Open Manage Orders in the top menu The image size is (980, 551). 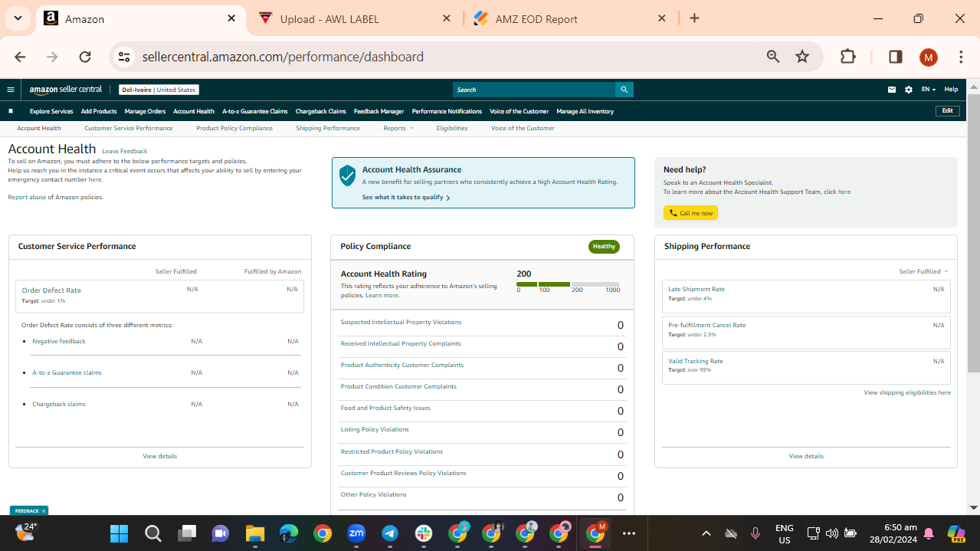tap(145, 111)
